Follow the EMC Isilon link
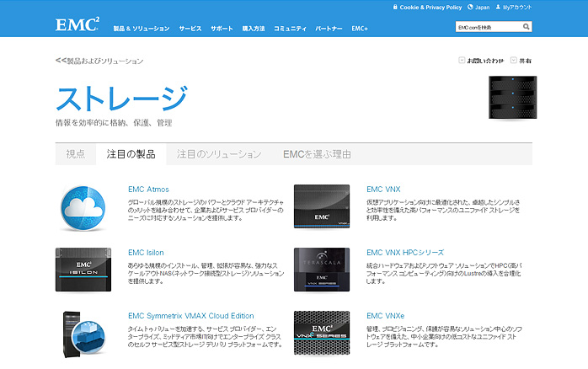588x369 pixels. pyautogui.click(x=146, y=253)
